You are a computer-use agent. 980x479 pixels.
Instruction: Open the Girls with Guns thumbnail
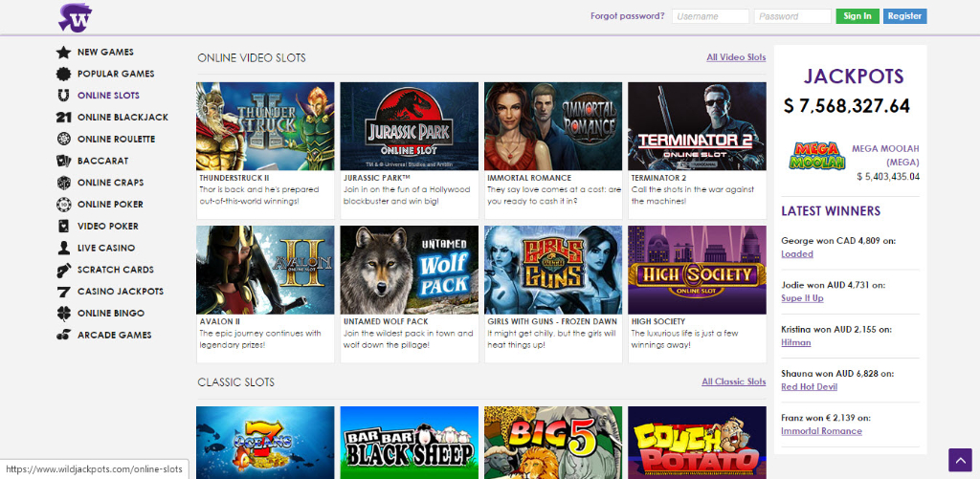(x=553, y=270)
